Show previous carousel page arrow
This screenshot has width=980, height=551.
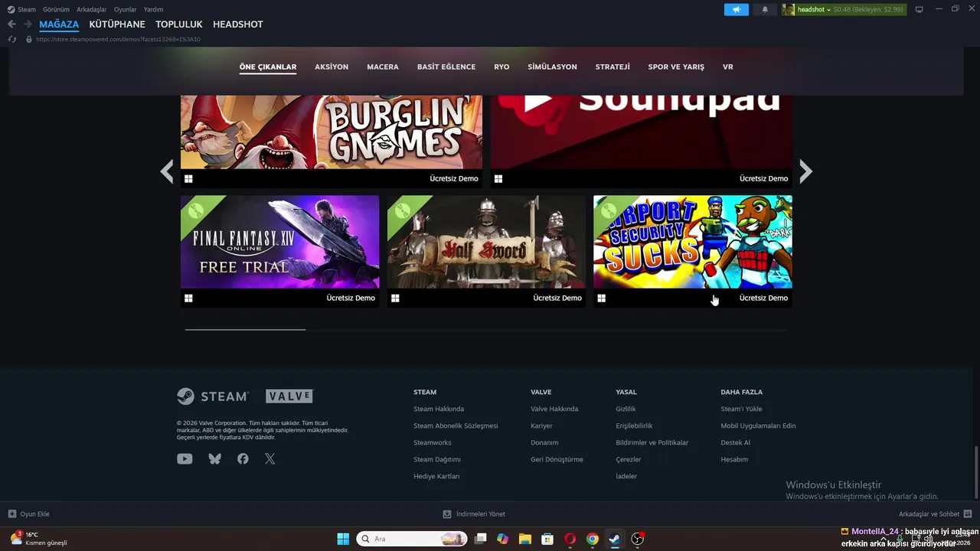click(167, 171)
